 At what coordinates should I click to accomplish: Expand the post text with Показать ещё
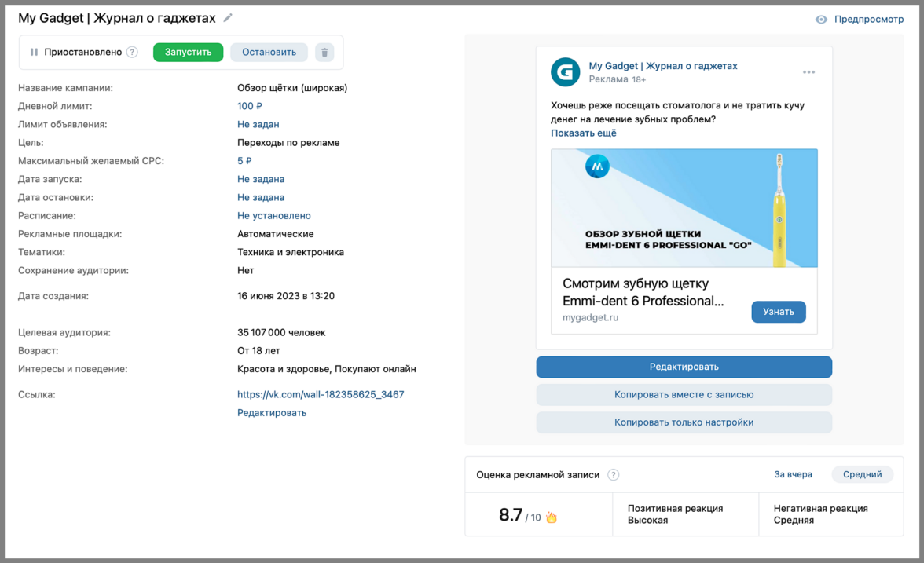tap(584, 133)
